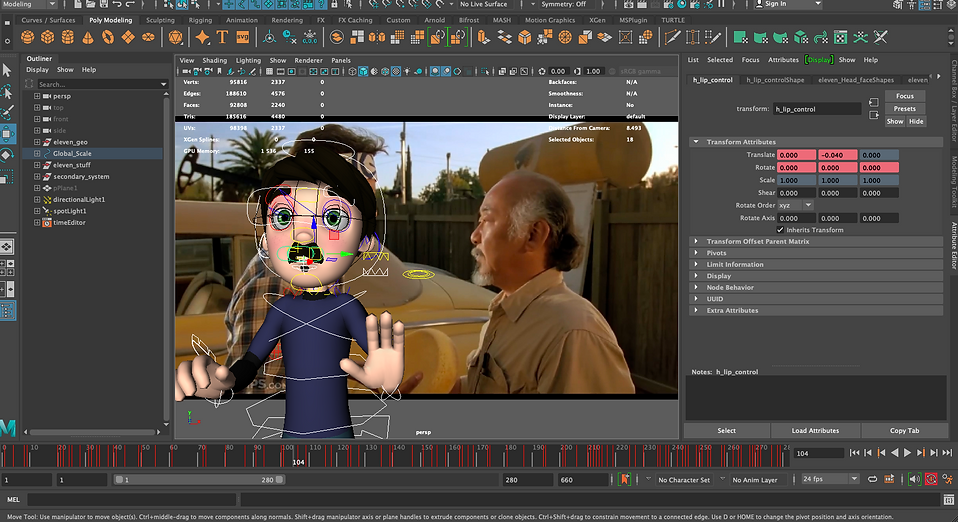Open the 24 fps frame rate dropdown
This screenshot has width=958, height=522.
(831, 479)
